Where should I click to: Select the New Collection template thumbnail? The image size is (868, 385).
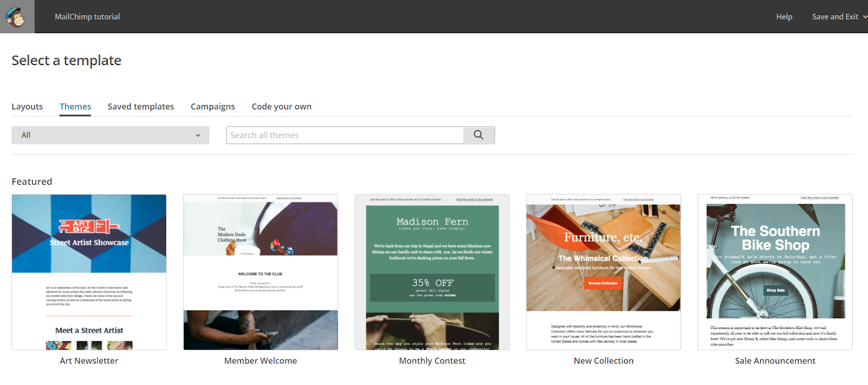603,272
